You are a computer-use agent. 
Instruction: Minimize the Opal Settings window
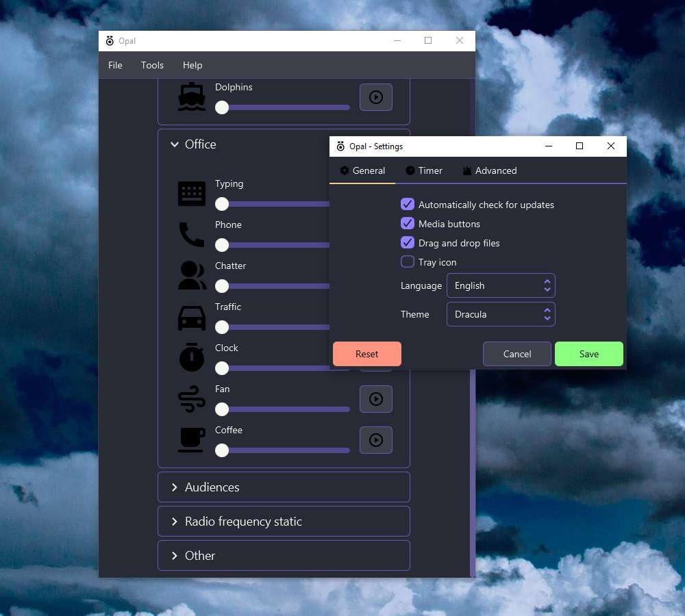[x=549, y=146]
